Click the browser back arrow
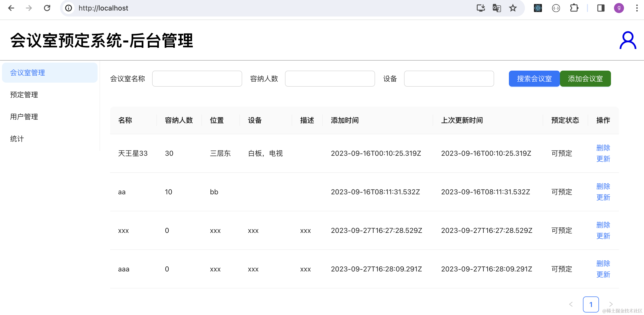 (11, 8)
